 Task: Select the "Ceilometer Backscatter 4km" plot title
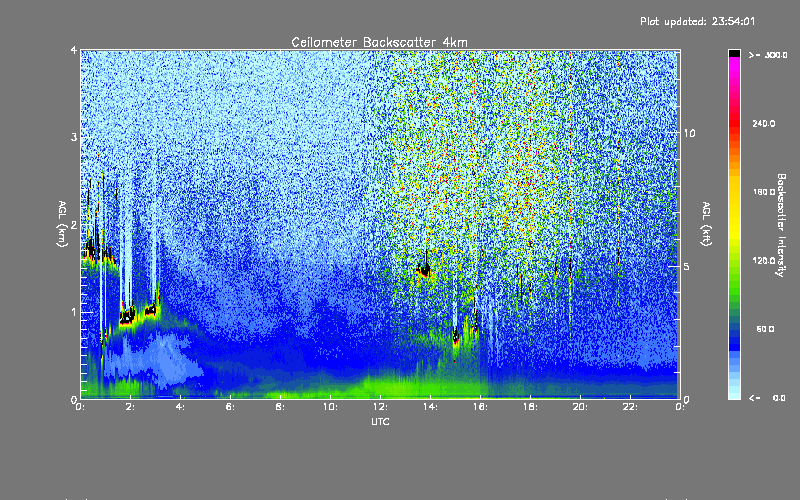[379, 42]
